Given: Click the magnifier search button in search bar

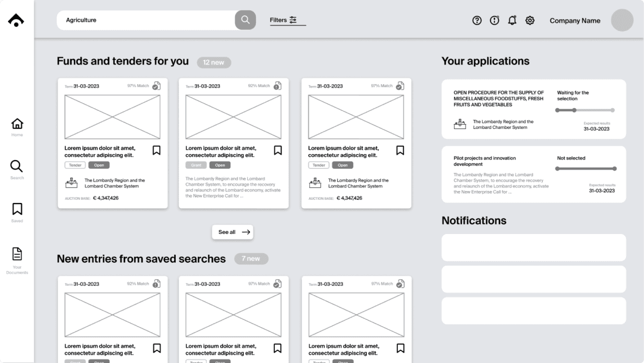Looking at the screenshot, I should (x=245, y=21).
